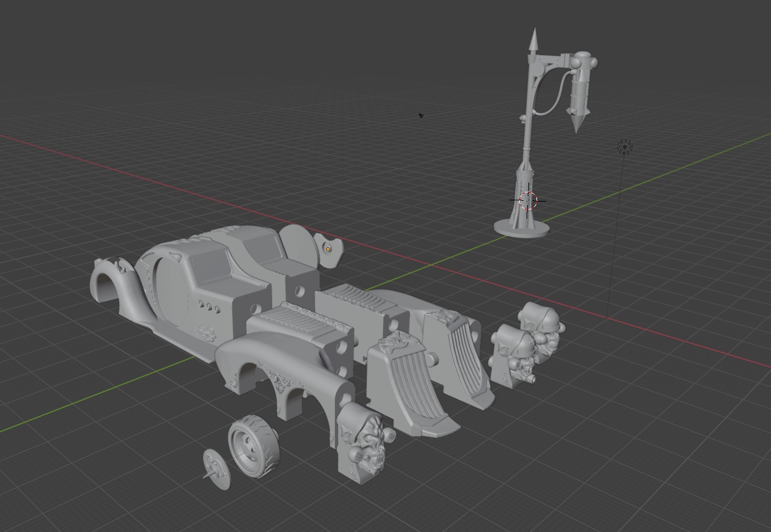Select the round base of the street lamp
The image size is (771, 532).
521,228
